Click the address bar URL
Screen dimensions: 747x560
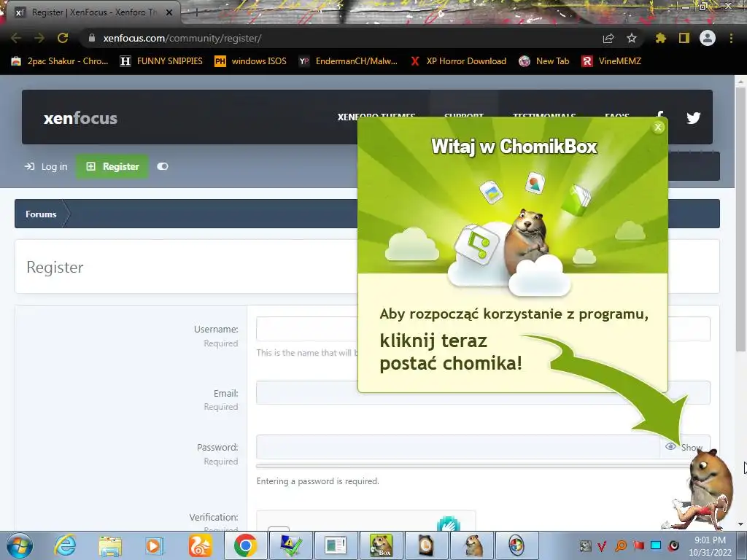click(x=182, y=38)
